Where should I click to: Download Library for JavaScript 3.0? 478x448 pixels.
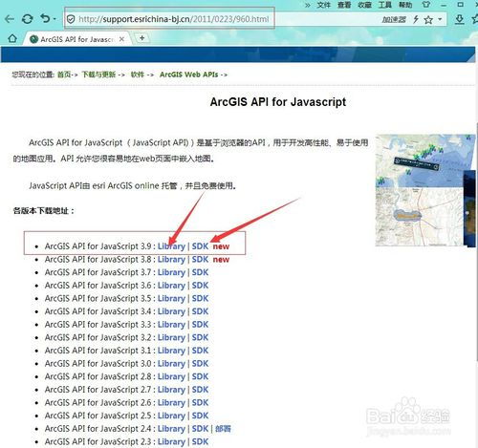click(x=171, y=364)
